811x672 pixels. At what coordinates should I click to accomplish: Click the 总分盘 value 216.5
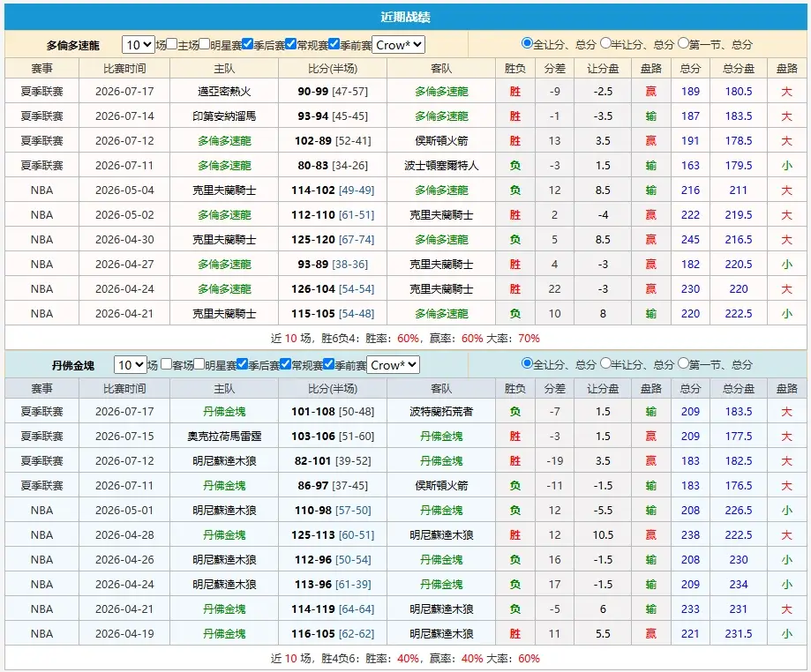[x=739, y=239]
